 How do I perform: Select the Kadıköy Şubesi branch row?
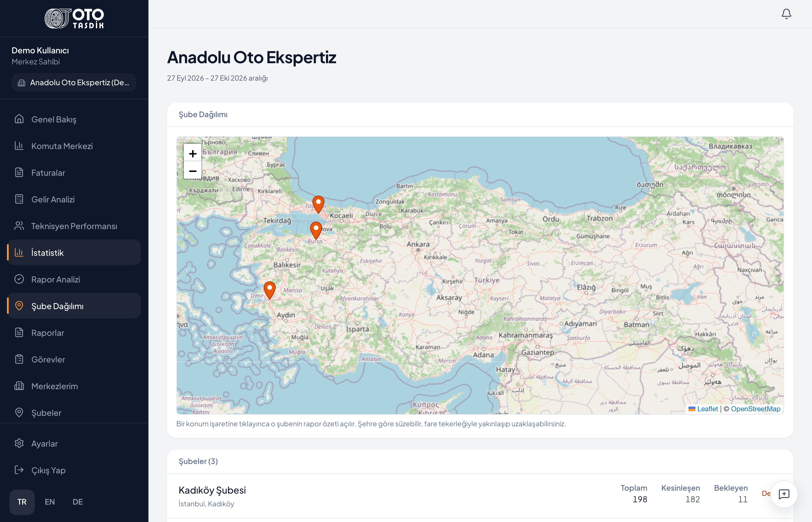[480, 496]
